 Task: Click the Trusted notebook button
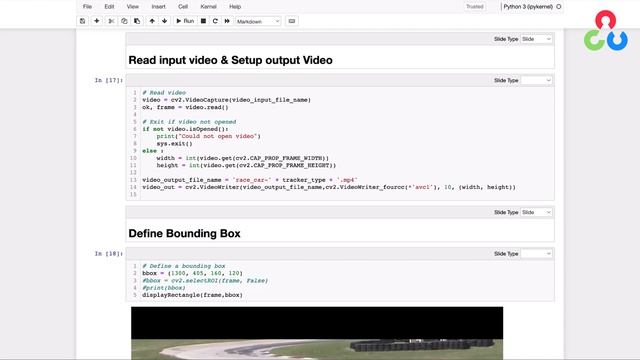475,7
